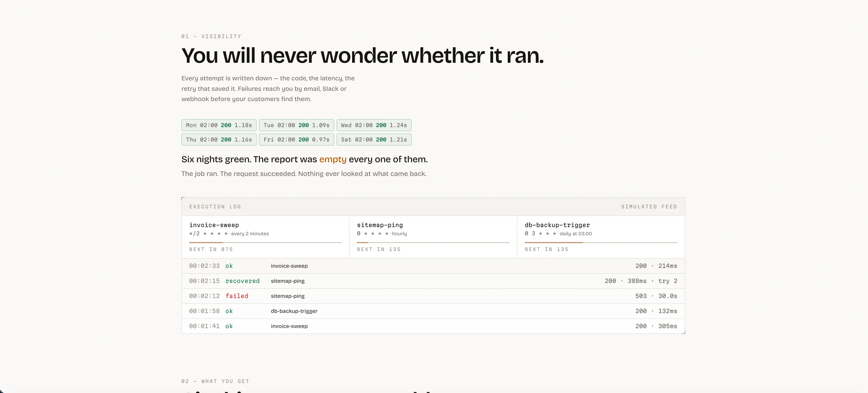
Task: Click db-backup-trigger in the log row
Action: pos(294,311)
